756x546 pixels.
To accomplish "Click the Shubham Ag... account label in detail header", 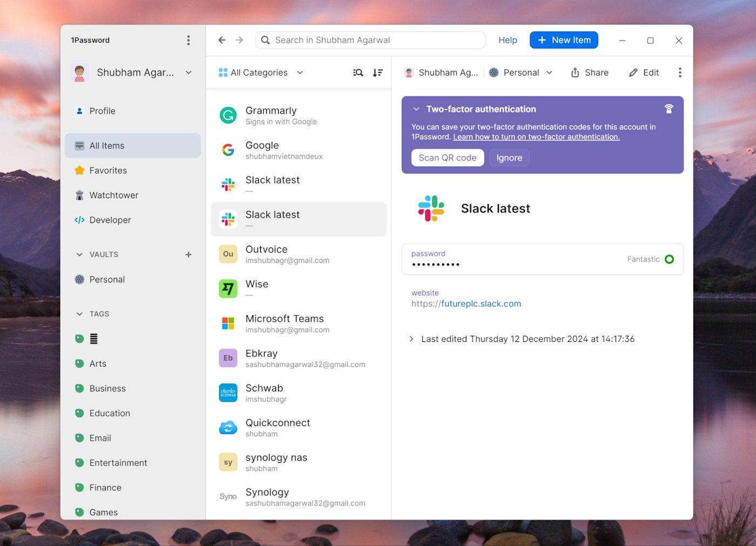I will pos(441,72).
